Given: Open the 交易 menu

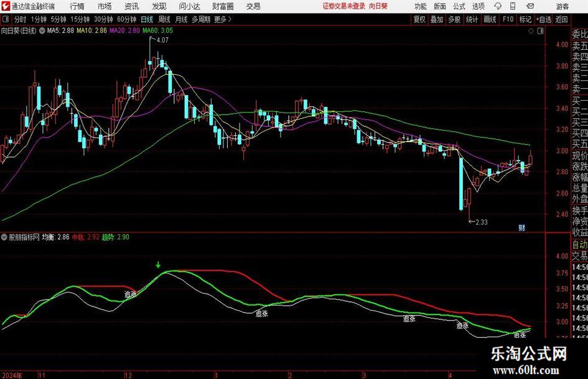Looking at the screenshot, I should click(x=253, y=6).
